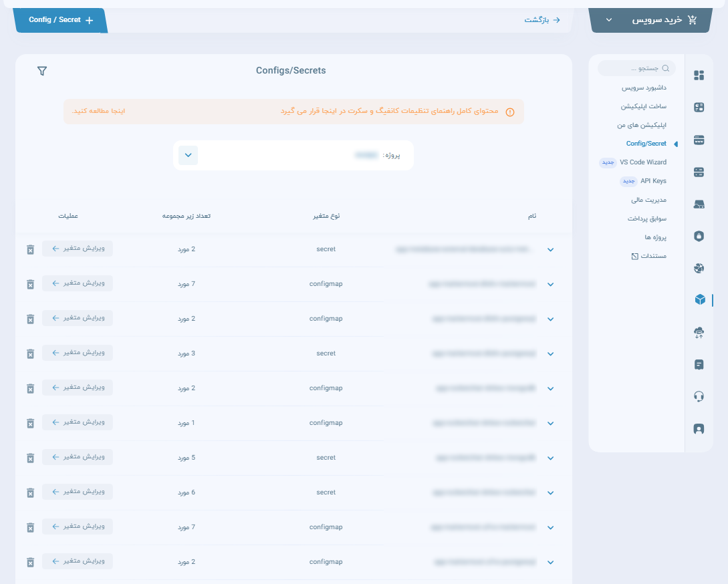Click the بازگشت back link
This screenshot has width=728, height=584.
541,20
